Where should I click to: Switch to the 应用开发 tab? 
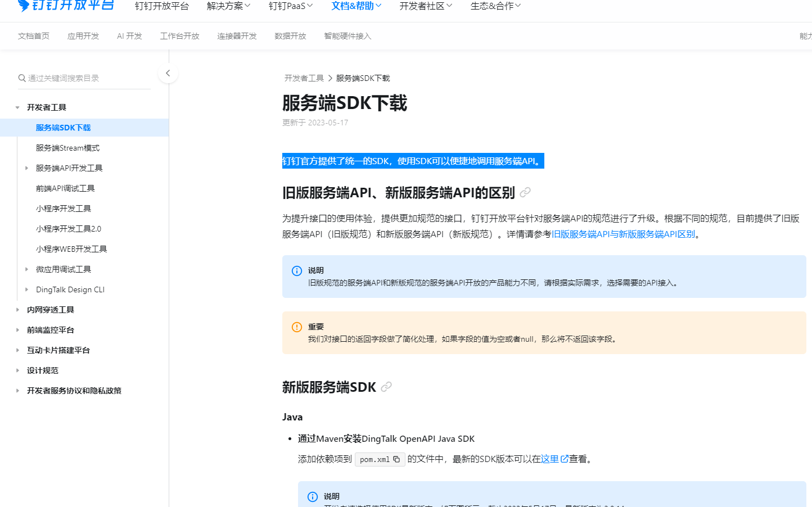83,36
